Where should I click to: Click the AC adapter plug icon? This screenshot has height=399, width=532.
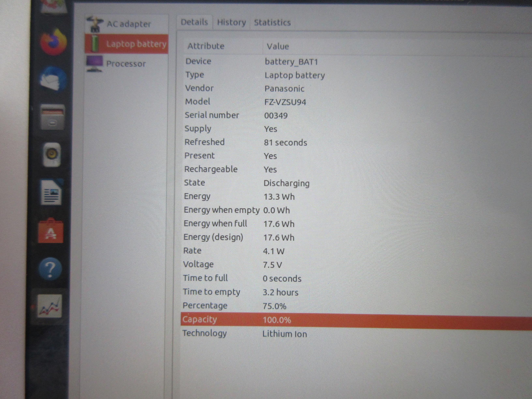(95, 24)
